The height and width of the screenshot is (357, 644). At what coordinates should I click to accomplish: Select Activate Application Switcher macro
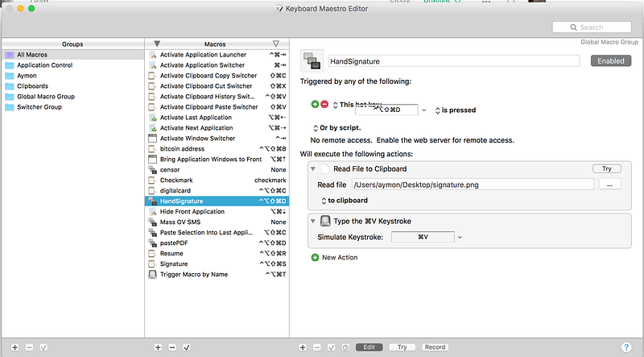tap(217, 65)
